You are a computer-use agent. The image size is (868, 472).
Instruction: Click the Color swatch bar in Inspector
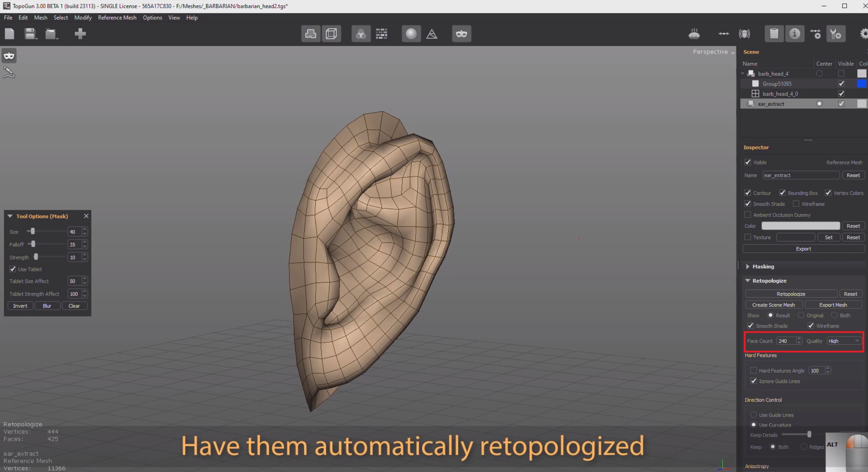[x=800, y=226]
